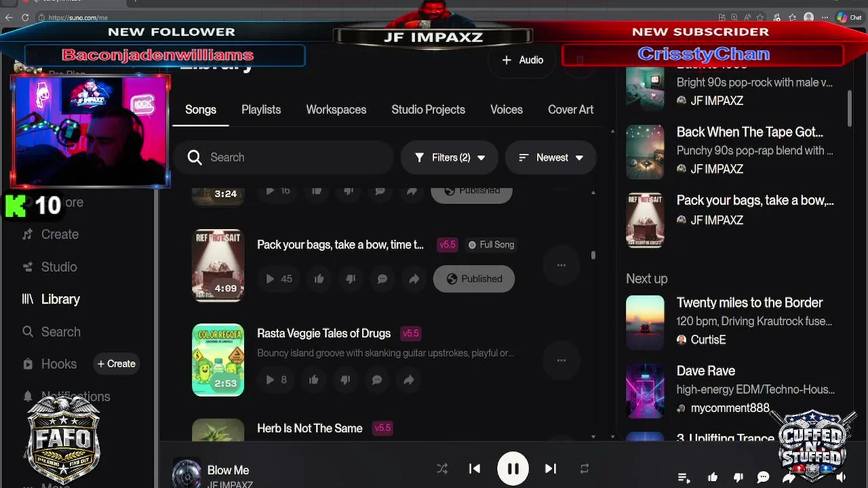The width and height of the screenshot is (868, 488).
Task: Click Published button on Pack your bags
Action: 473,279
